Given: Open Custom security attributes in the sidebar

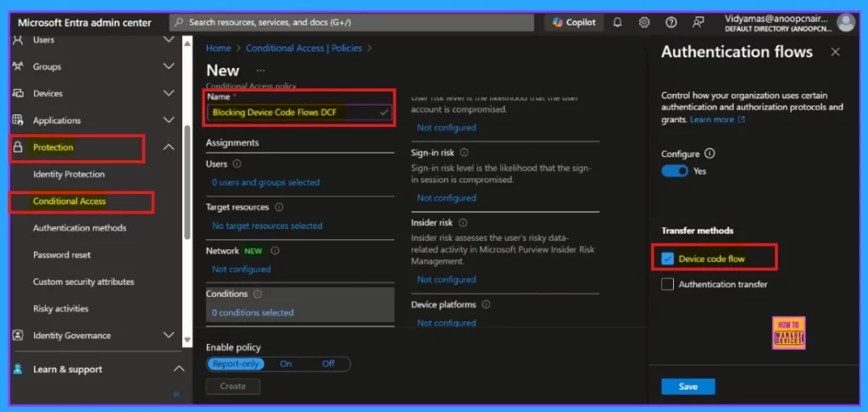Looking at the screenshot, I should [x=84, y=281].
